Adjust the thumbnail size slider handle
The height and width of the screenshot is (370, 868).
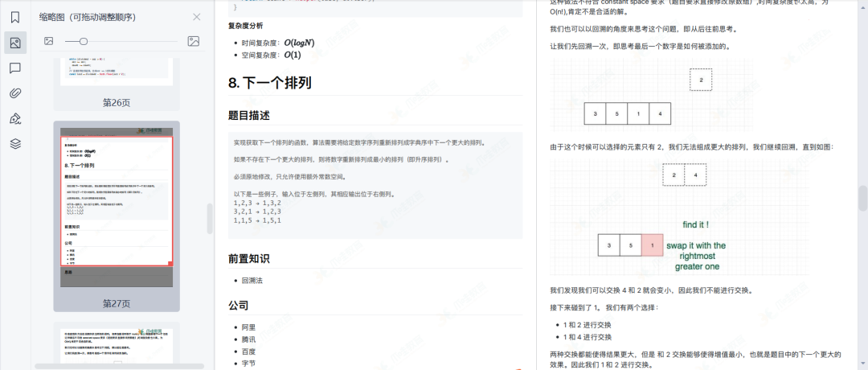click(83, 41)
